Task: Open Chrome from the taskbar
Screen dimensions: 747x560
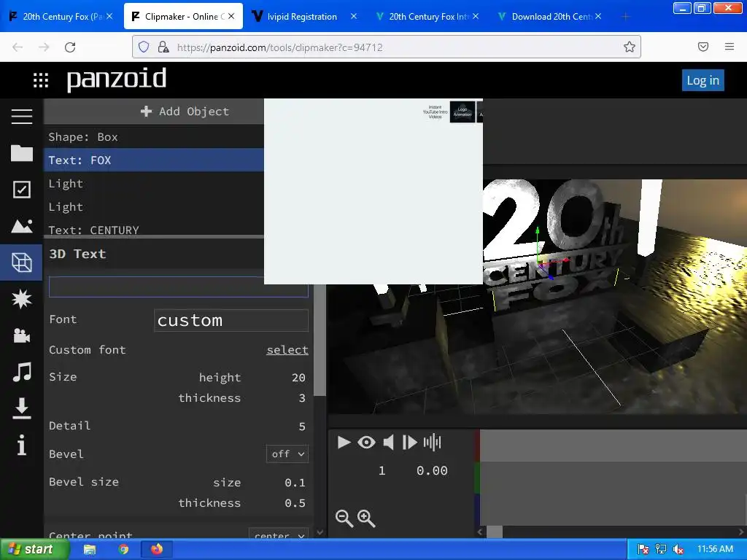Action: click(x=123, y=549)
